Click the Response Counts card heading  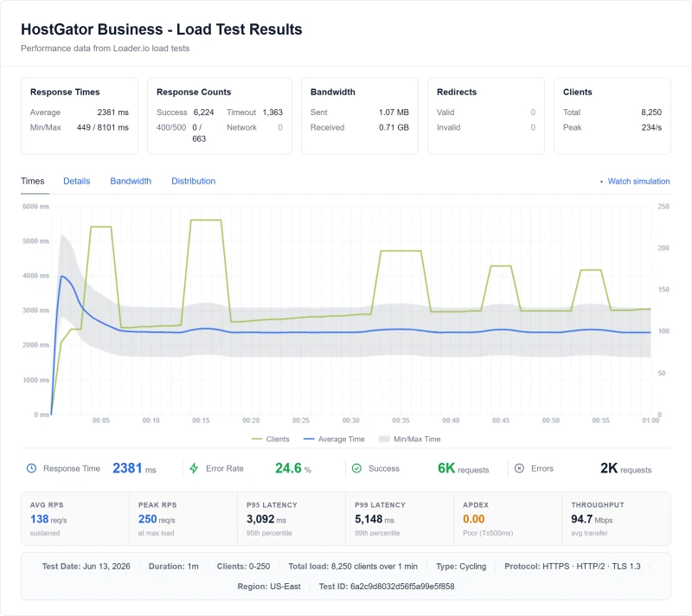point(194,92)
